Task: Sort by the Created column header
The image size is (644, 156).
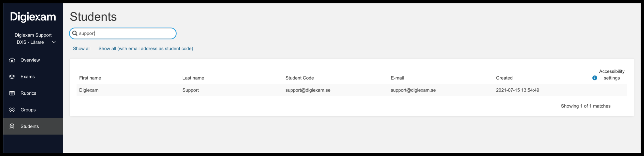Action: pyautogui.click(x=504, y=78)
